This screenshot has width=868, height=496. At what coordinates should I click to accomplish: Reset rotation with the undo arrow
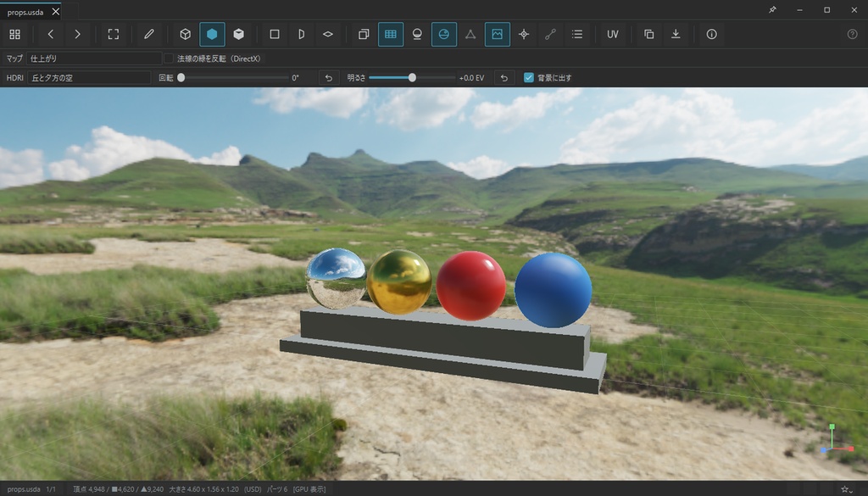click(x=328, y=77)
